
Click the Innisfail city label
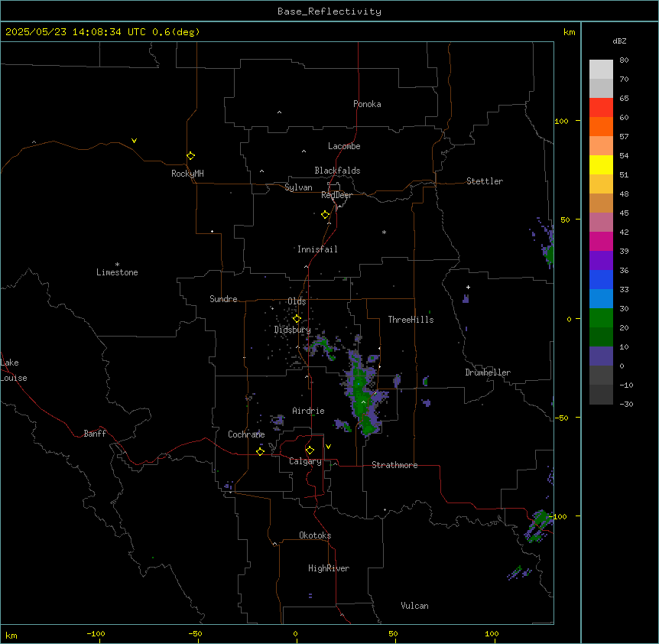click(x=317, y=249)
